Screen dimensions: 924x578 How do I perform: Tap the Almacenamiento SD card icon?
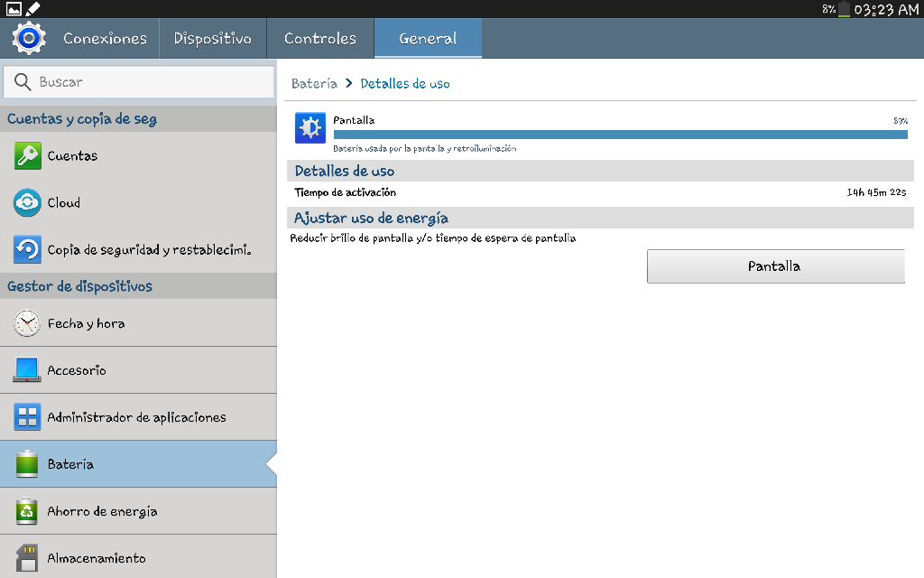coord(28,558)
